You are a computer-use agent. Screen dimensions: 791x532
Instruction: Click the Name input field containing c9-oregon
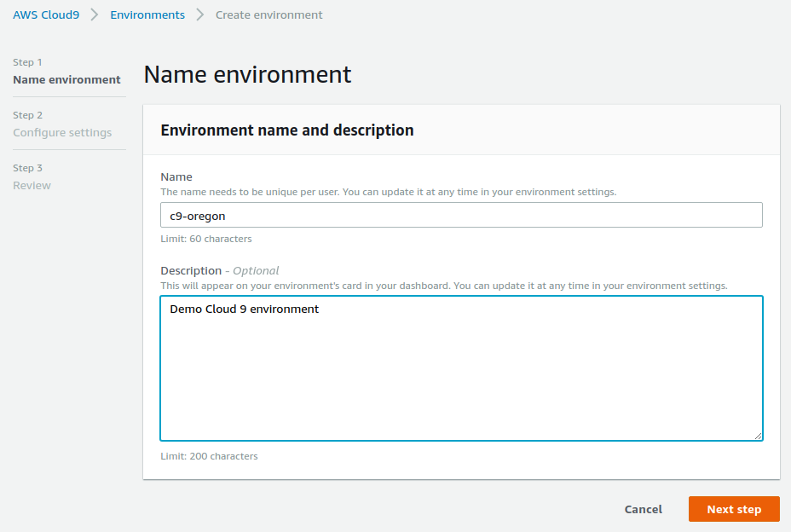pyautogui.click(x=461, y=216)
